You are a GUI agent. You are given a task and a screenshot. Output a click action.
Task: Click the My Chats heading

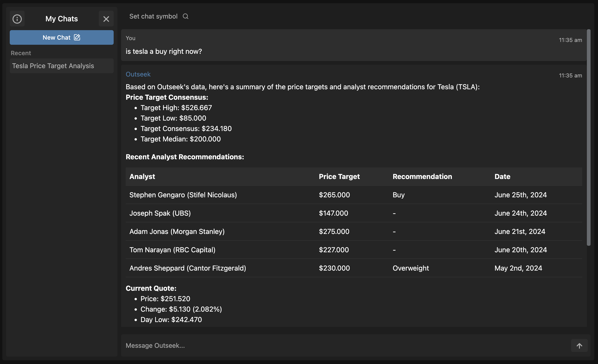(62, 19)
